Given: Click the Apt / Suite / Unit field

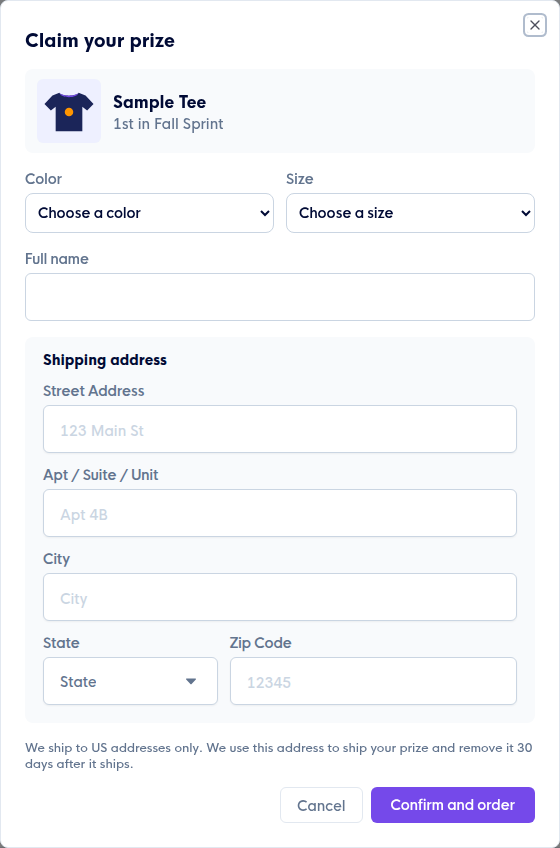Looking at the screenshot, I should click(x=280, y=513).
